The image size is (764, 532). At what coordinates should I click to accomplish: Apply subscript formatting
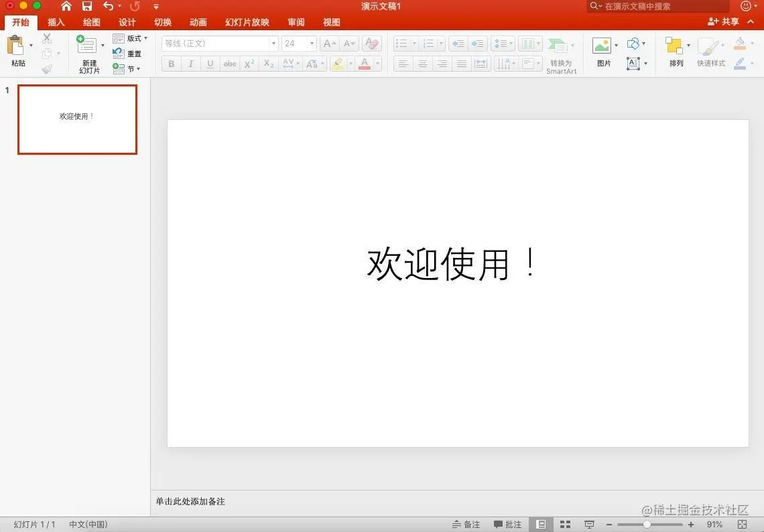click(267, 64)
